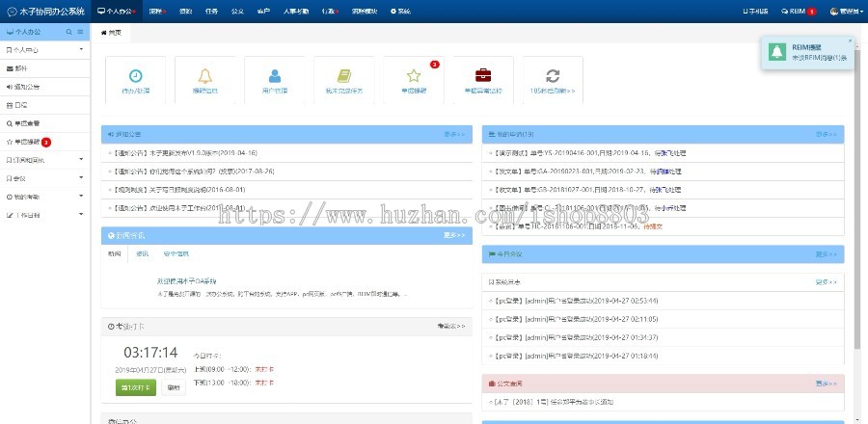The width and height of the screenshot is (868, 424).
Task: Open the green book unfinished-tasks card
Action: tap(344, 80)
